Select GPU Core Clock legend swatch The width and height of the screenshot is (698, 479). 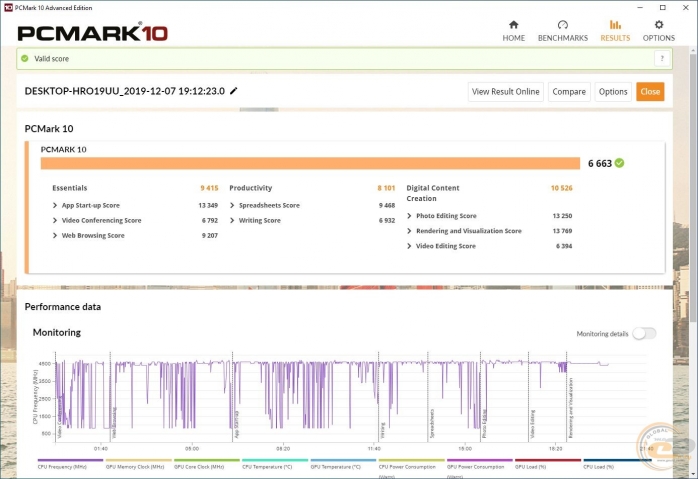tap(207, 460)
